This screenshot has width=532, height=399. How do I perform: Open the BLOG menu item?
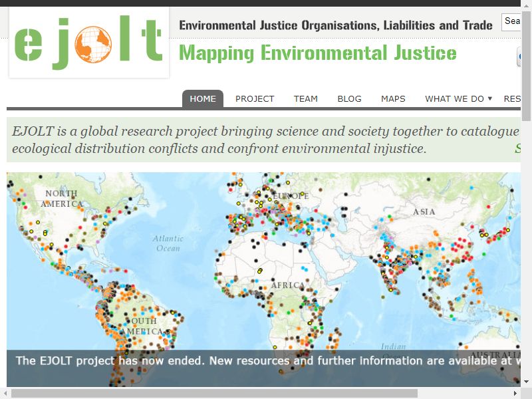click(349, 98)
